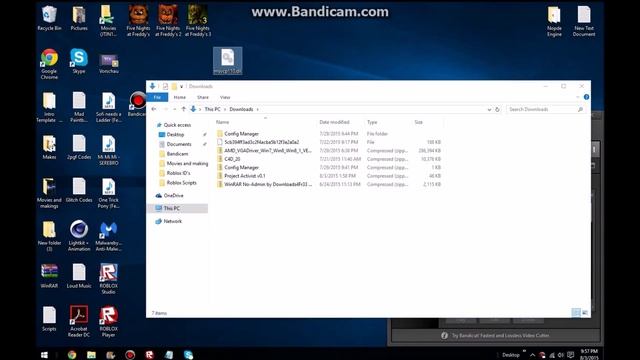Open the File Explorer help icon

pos(586,97)
